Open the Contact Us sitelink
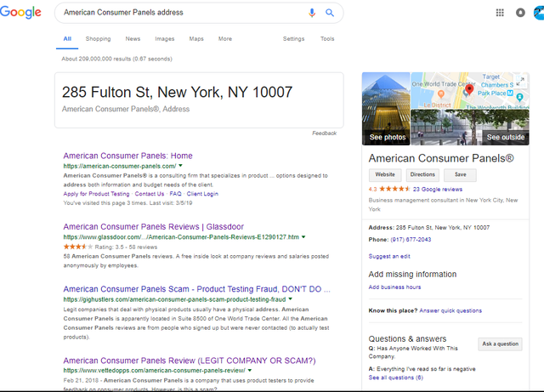The width and height of the screenshot is (544, 392). point(150,194)
